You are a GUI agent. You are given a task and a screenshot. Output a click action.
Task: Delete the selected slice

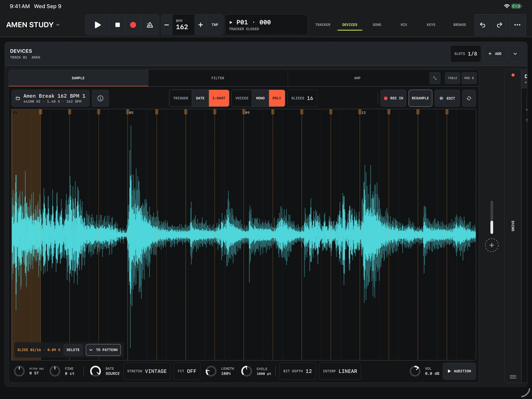click(73, 350)
